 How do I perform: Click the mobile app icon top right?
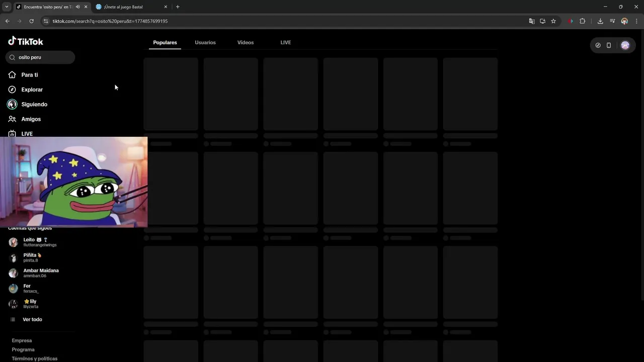pos(609,45)
